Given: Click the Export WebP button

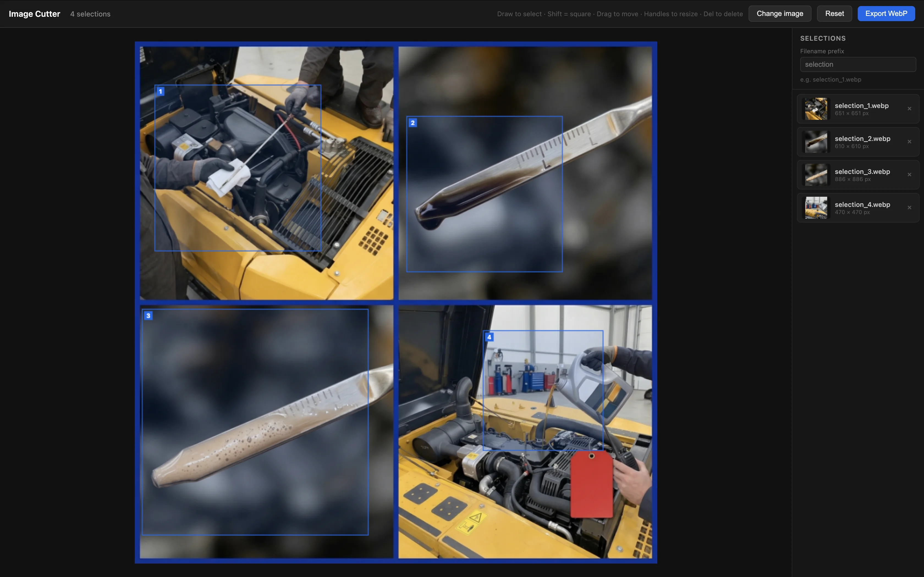Looking at the screenshot, I should tap(886, 14).
